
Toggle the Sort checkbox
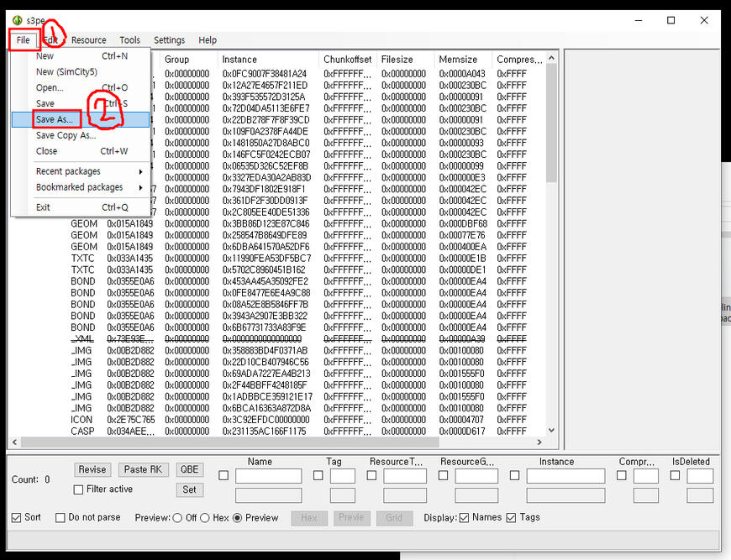[18, 518]
